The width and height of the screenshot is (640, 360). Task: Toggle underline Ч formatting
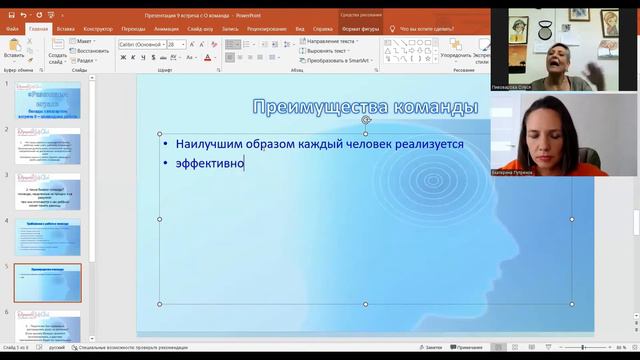point(143,58)
